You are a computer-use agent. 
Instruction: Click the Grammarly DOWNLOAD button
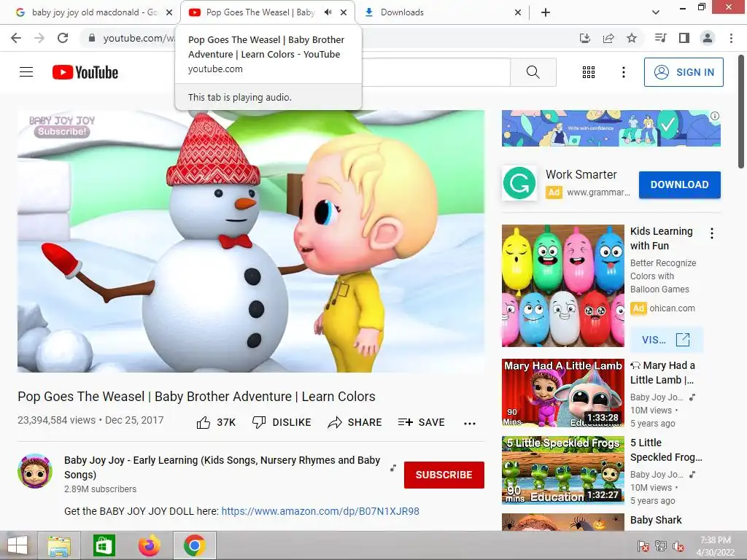coord(679,184)
